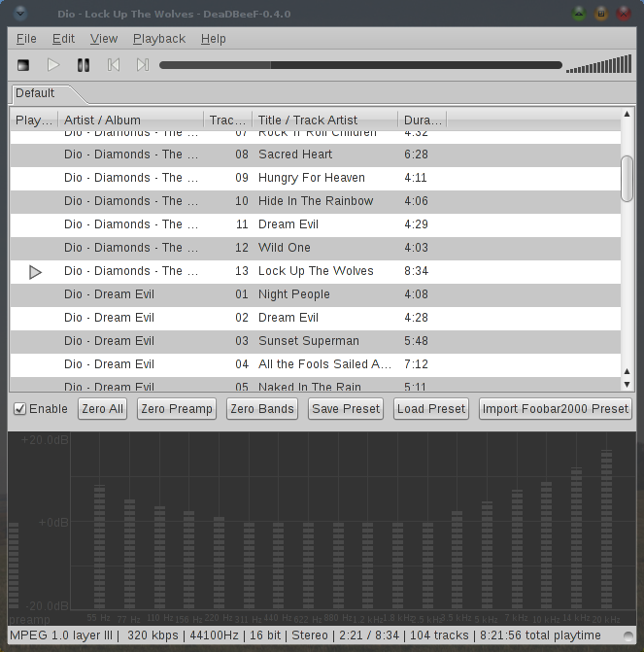The width and height of the screenshot is (644, 652).
Task: Click the lower scrollbar up arrow
Action: coord(627,371)
